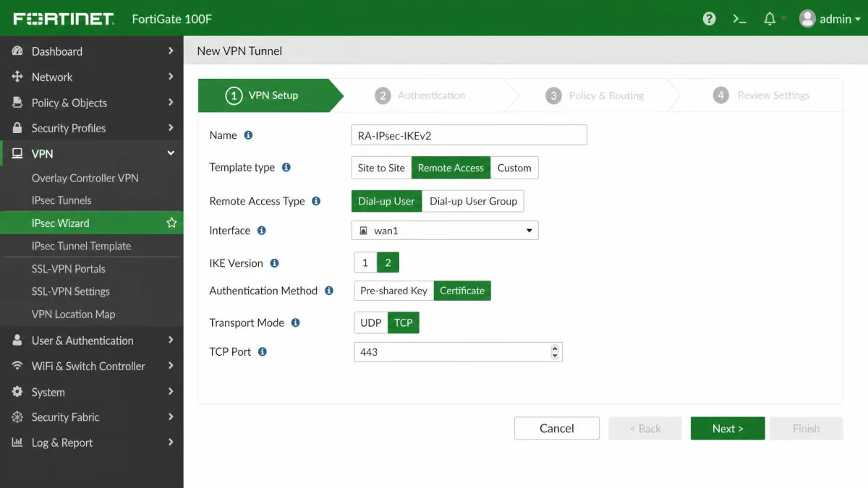This screenshot has height=488, width=868.
Task: Choose Dial-up User access type
Action: pyautogui.click(x=386, y=201)
